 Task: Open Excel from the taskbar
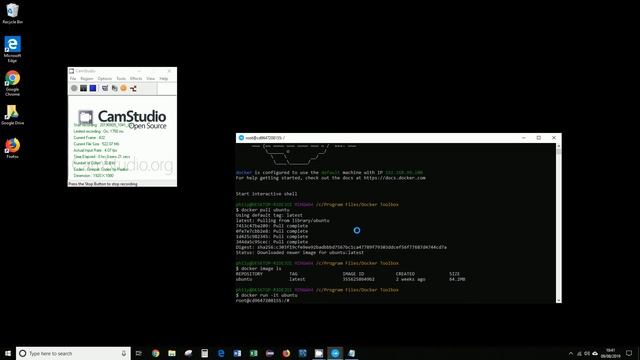click(253, 353)
